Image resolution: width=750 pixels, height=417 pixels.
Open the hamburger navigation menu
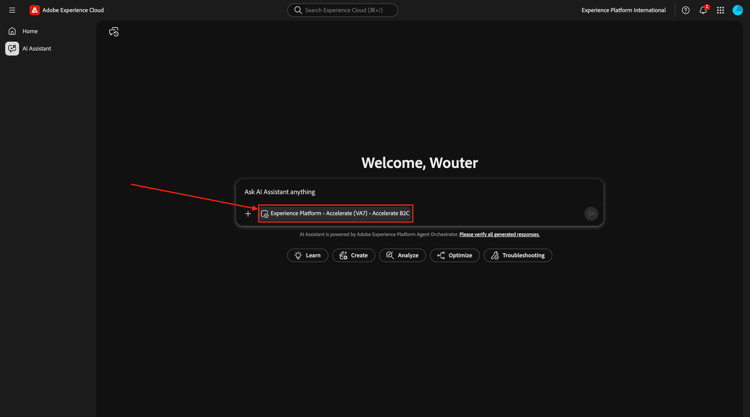[12, 10]
